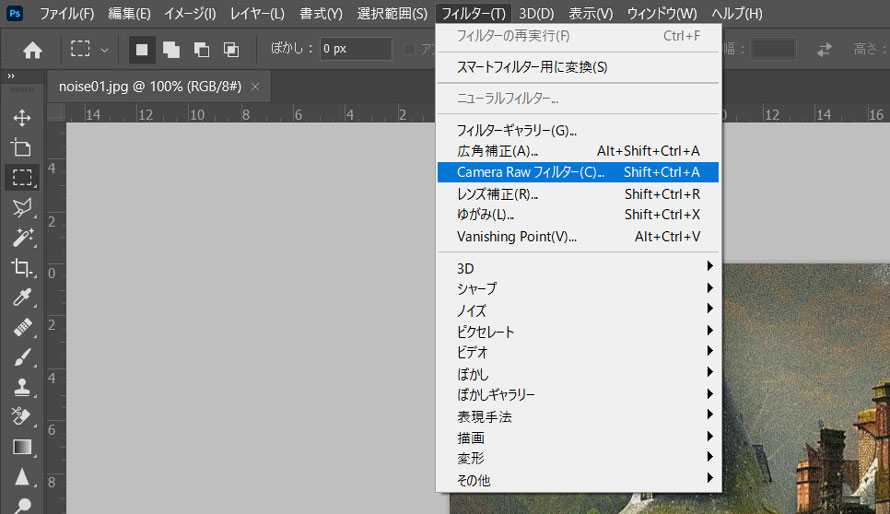The width and height of the screenshot is (890, 514).
Task: Expand the シャープ submenu
Action: (578, 288)
